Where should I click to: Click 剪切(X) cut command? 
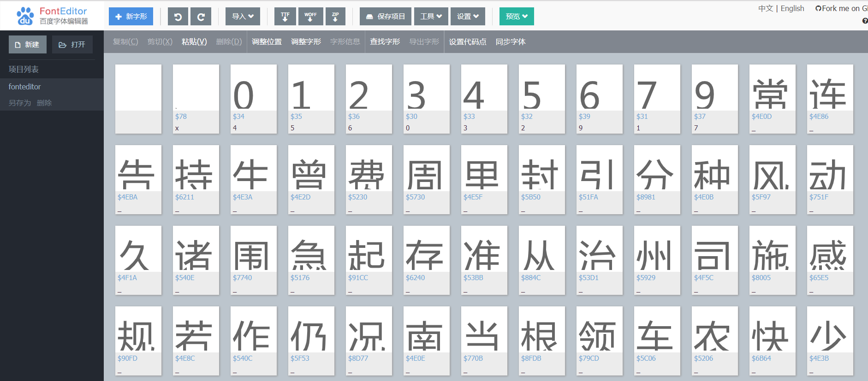[160, 42]
